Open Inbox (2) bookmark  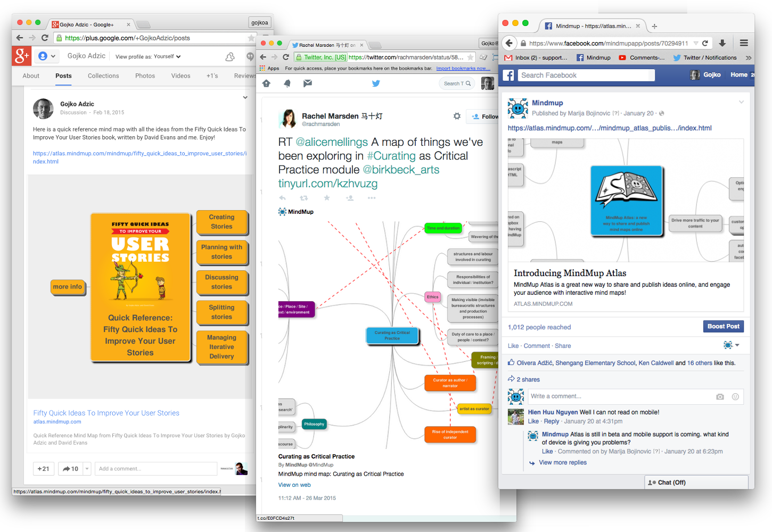[536, 57]
